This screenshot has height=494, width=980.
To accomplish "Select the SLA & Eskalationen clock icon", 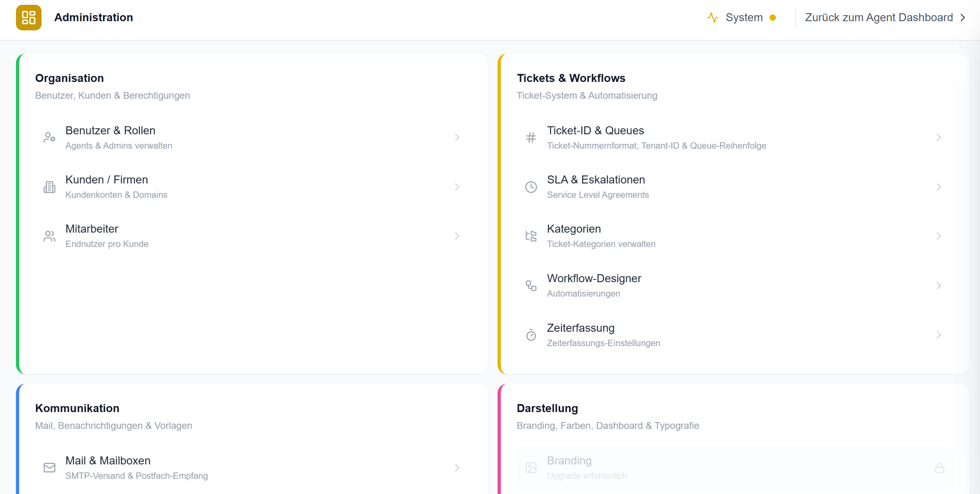I will pos(531,187).
